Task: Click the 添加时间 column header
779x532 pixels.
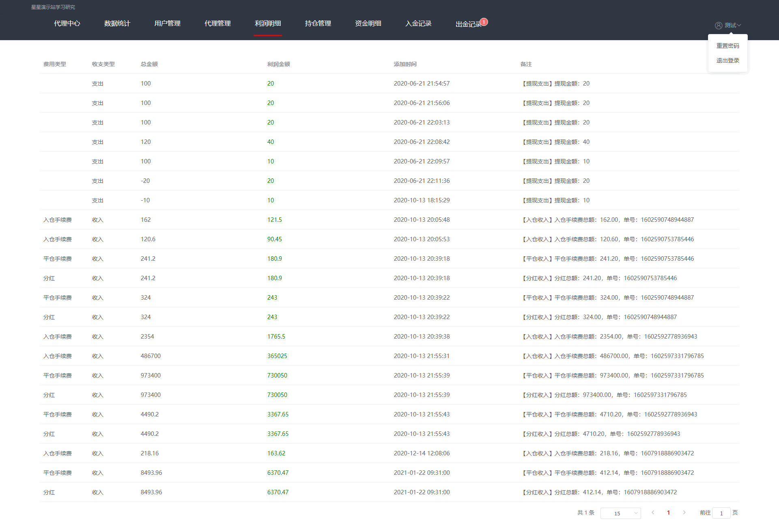Action: pos(405,64)
